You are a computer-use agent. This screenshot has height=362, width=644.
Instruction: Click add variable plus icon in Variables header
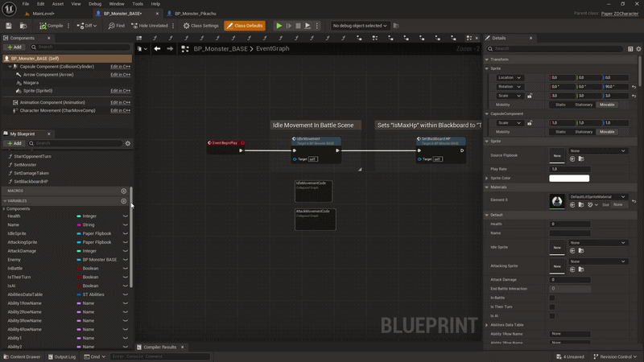[123, 201]
